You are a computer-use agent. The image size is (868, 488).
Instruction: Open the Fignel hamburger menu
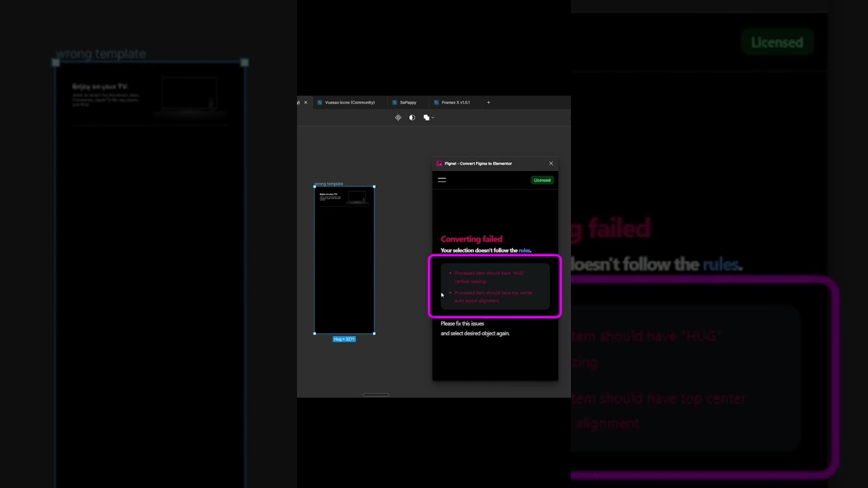pos(441,180)
